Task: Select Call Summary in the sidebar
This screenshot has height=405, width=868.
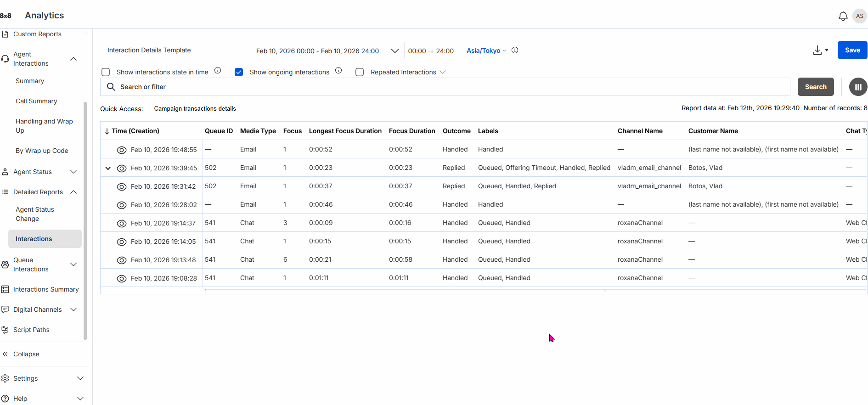Action: coord(36,101)
